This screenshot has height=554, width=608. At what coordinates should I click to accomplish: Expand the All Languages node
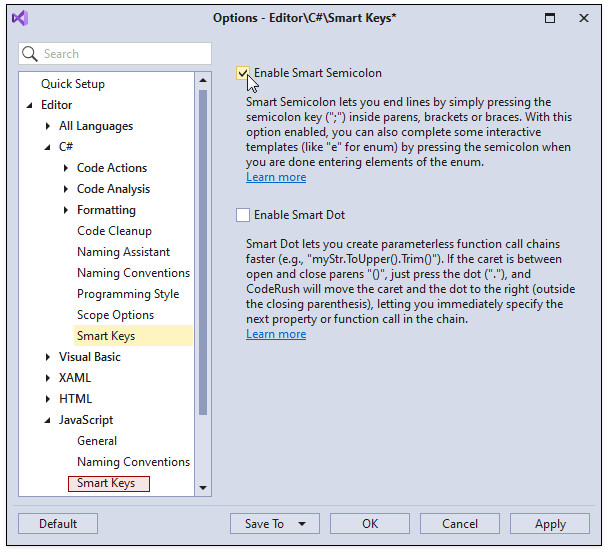click(x=48, y=126)
